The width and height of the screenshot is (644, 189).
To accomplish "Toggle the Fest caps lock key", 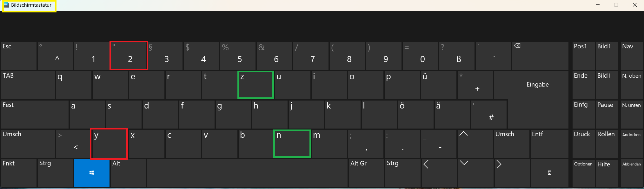I will [x=35, y=114].
